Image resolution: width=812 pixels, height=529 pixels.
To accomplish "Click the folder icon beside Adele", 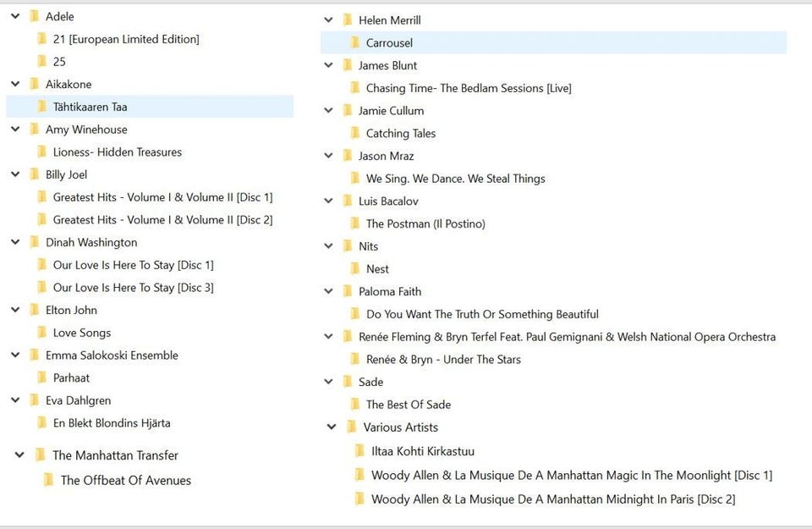I will 35,16.
